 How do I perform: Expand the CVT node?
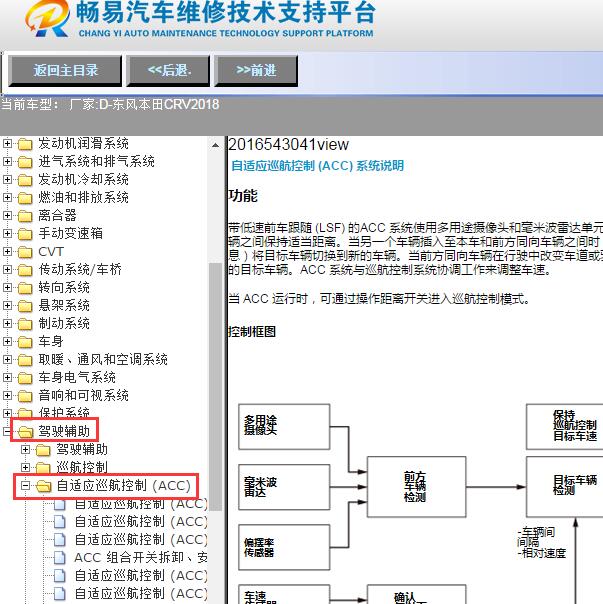pos(7,252)
